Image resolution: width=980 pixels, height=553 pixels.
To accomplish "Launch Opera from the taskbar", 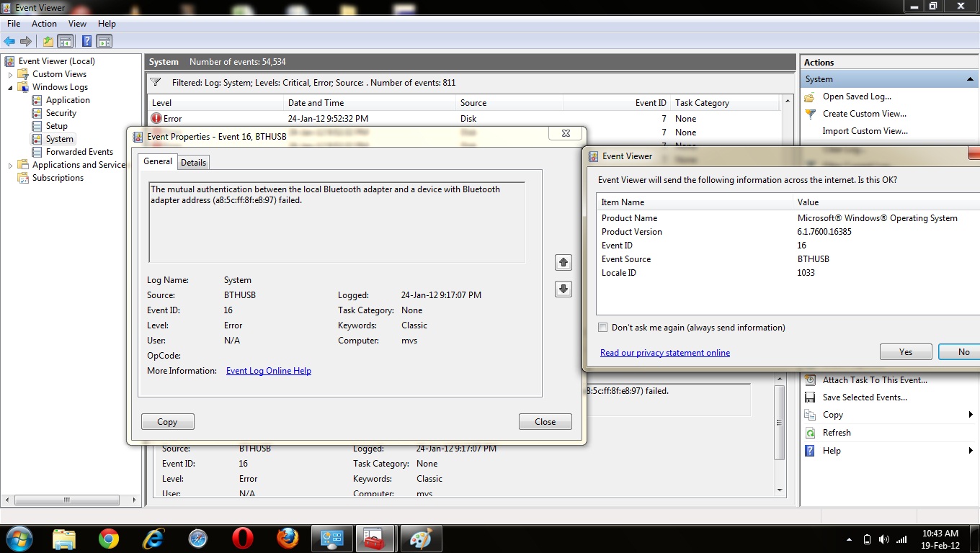I will [x=243, y=539].
